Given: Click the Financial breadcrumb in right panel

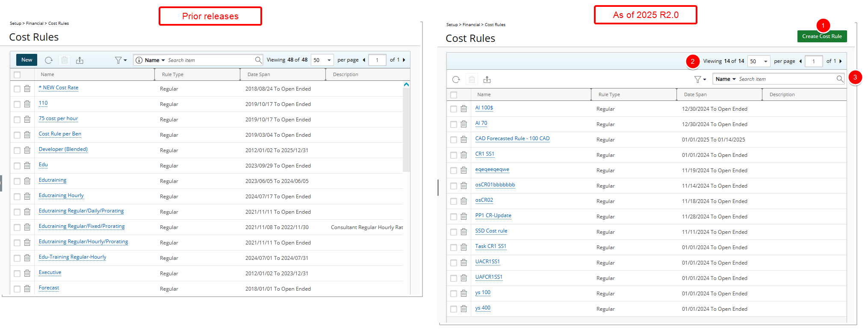Looking at the screenshot, I should tap(471, 25).
